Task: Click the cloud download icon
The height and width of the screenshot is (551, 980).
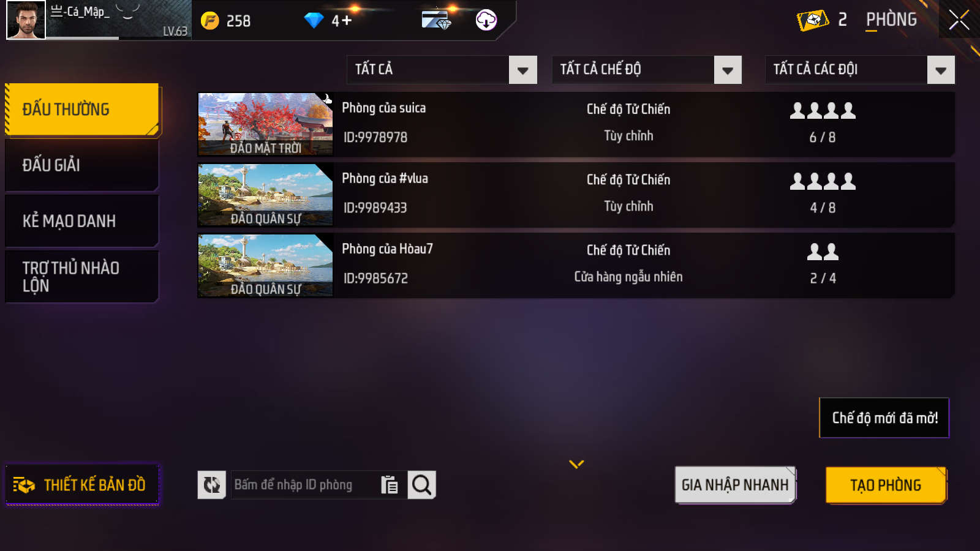Action: point(486,20)
